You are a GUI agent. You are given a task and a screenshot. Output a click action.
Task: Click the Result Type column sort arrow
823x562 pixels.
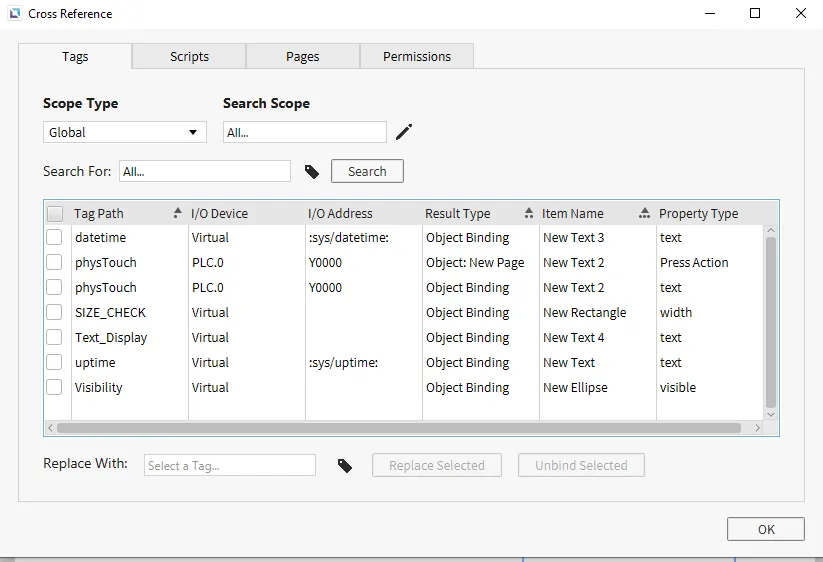528,213
